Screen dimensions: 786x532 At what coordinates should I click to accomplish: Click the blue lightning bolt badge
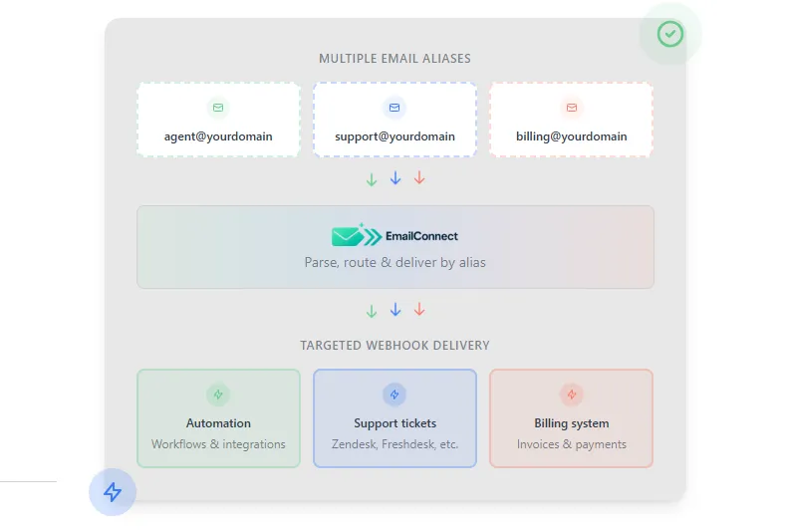pos(113,492)
